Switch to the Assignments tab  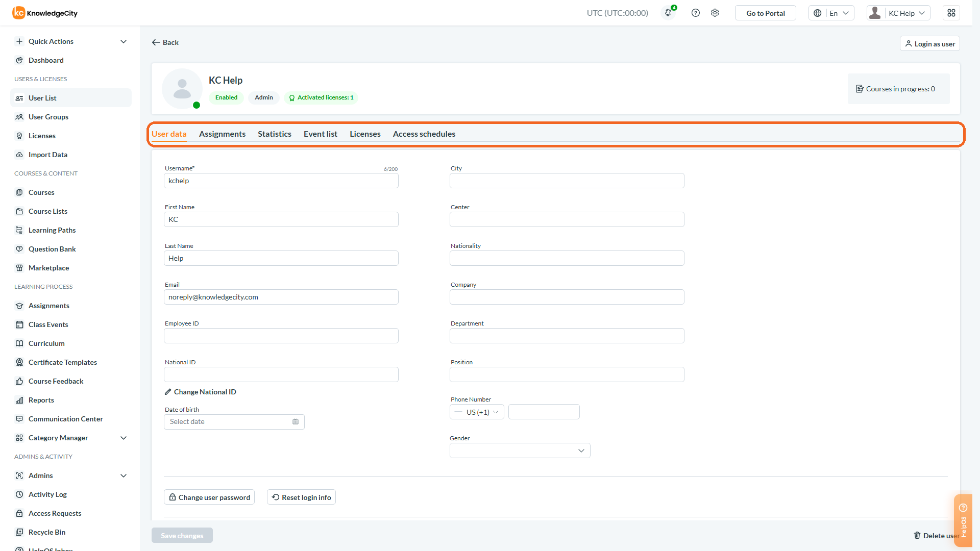click(x=222, y=134)
